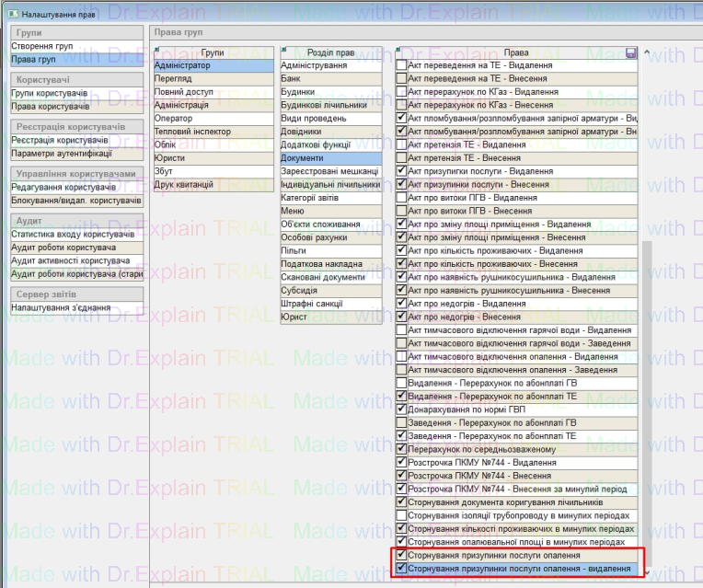Screen dimensions: 703x588
Task: Open Налаштування з'єднання under Сервер звітів
Action: point(61,306)
